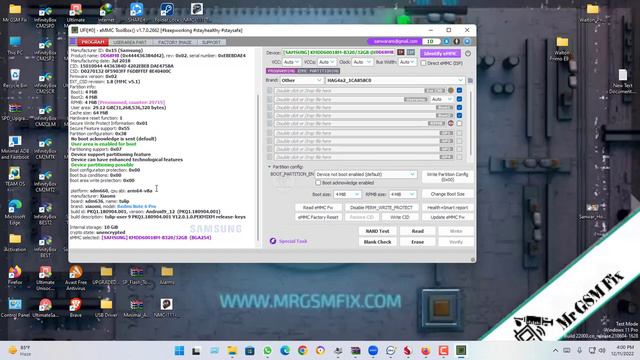Click the list icon beside model dropdown
The height and width of the screenshot is (360, 640).
[470, 80]
